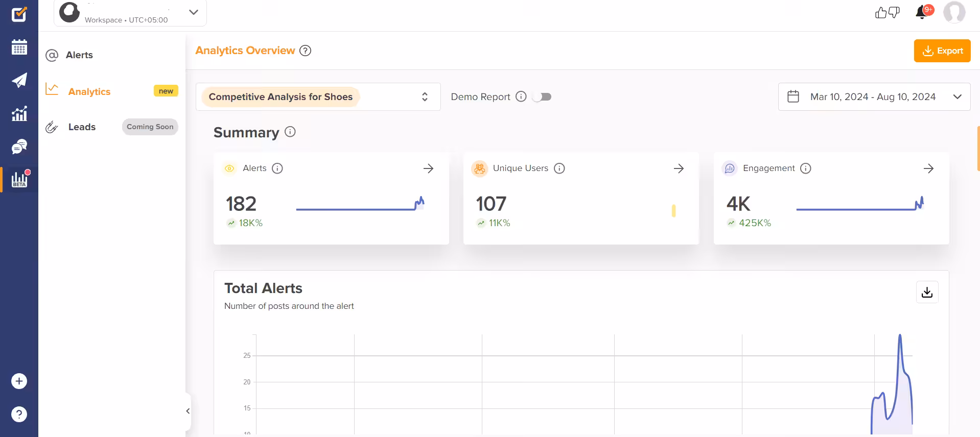Click info icon beside Summary heading
This screenshot has height=437, width=980.
290,132
